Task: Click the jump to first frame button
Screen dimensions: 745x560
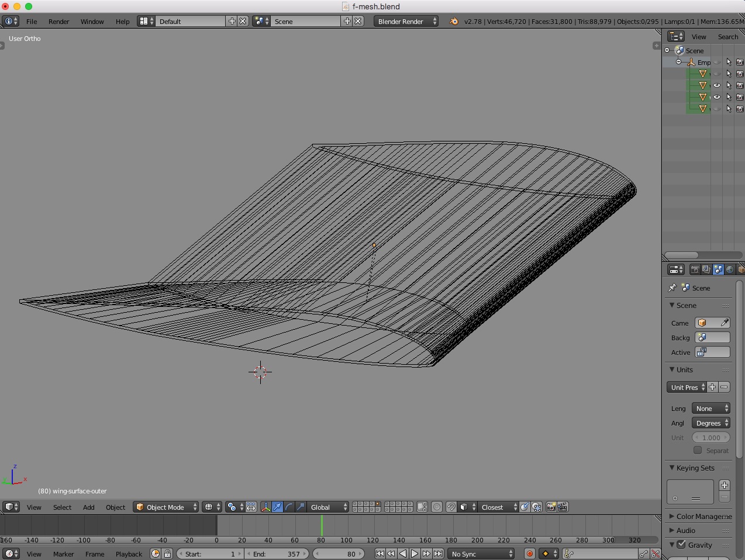Action: 380,554
